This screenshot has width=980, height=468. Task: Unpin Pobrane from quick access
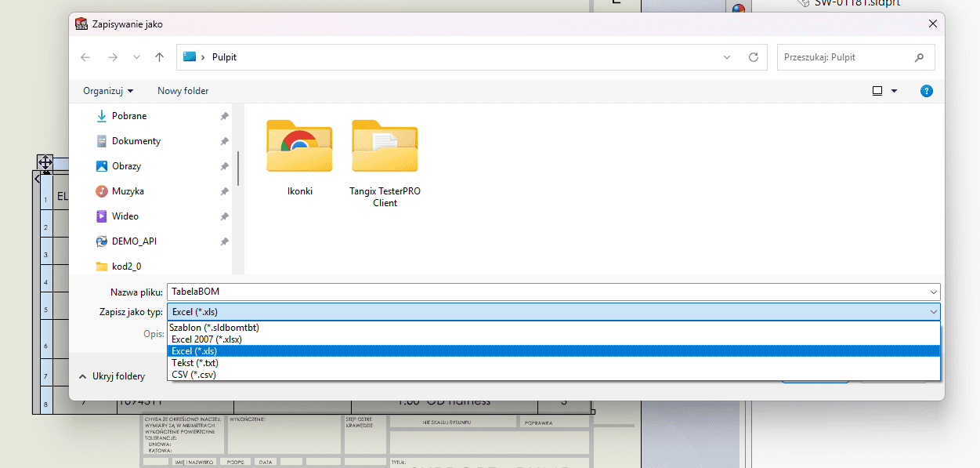coord(224,116)
